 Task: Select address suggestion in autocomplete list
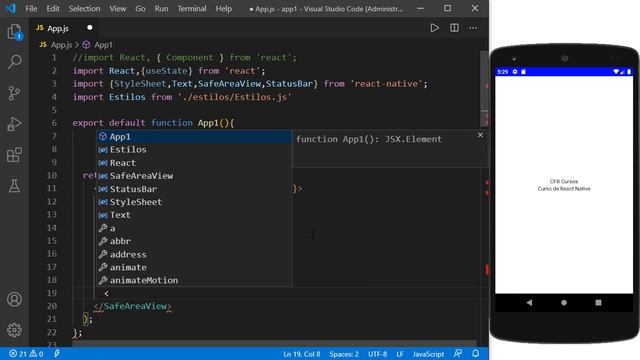tap(194, 254)
